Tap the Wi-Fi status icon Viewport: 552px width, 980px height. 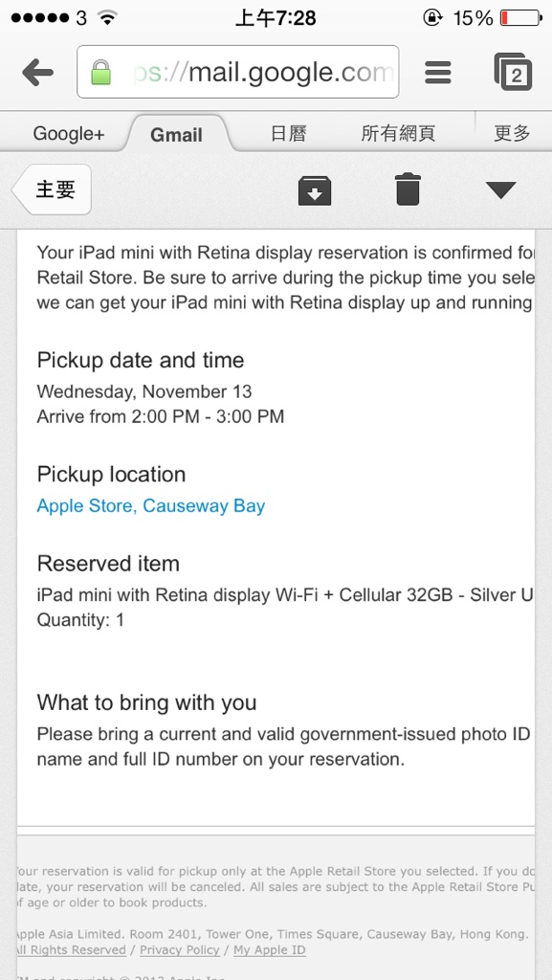click(108, 18)
